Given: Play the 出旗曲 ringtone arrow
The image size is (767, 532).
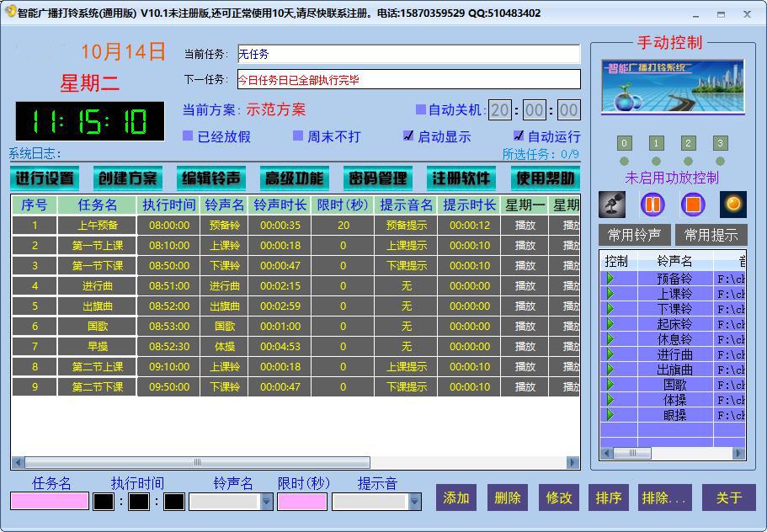Looking at the screenshot, I should coord(610,370).
